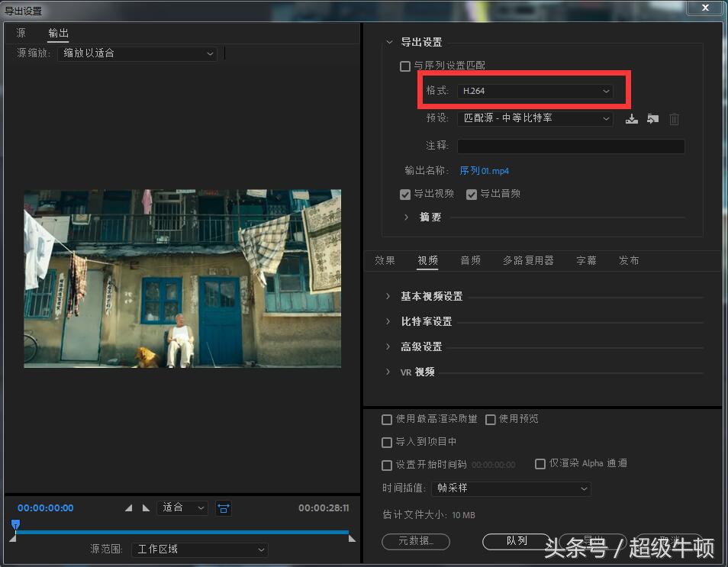Uncheck the 导出视频 checkbox
This screenshot has width=728, height=567.
tap(405, 194)
